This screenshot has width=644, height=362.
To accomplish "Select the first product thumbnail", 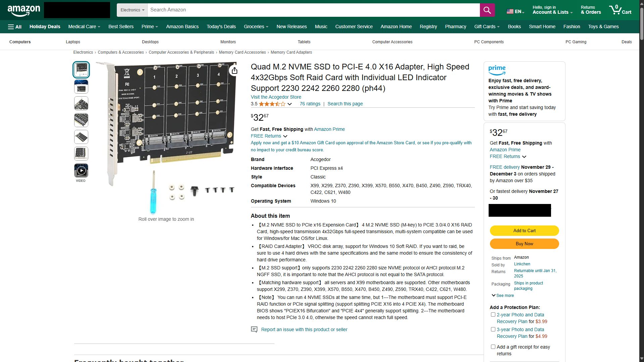I will (81, 70).
